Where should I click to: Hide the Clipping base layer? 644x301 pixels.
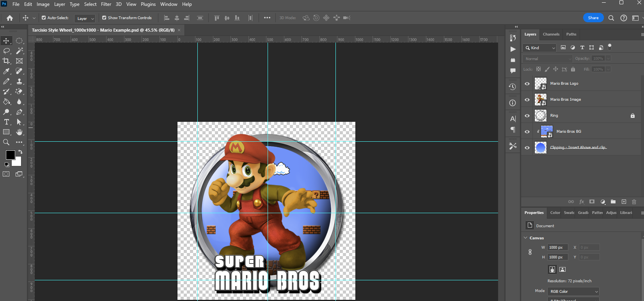527,148
